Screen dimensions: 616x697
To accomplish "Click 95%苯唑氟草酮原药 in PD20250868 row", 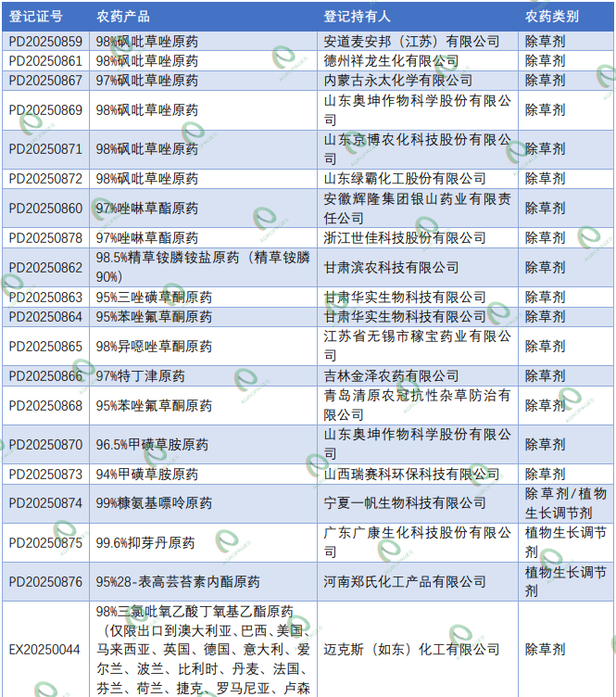I will (x=154, y=405).
